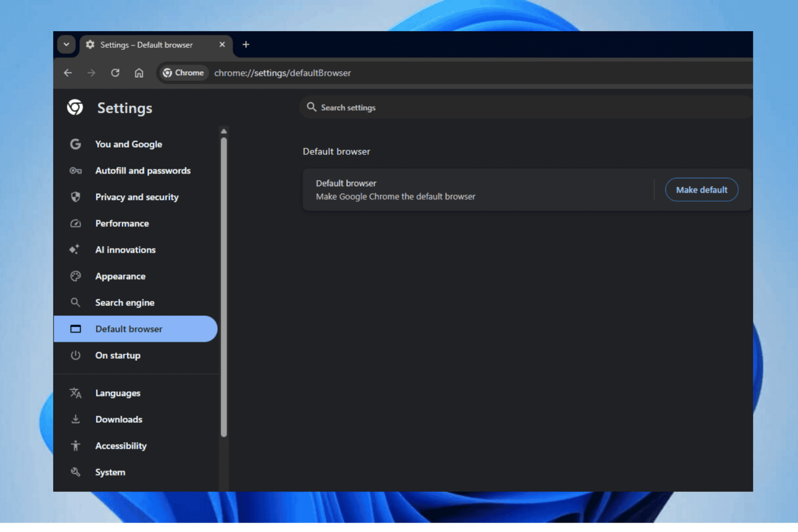Click the forward navigation arrow
The image size is (798, 532).
point(91,73)
